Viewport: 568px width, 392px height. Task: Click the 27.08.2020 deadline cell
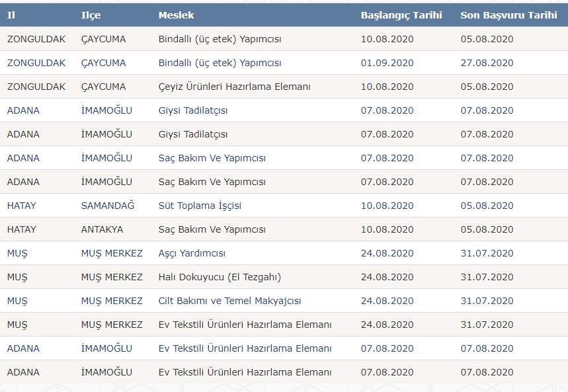coord(487,63)
